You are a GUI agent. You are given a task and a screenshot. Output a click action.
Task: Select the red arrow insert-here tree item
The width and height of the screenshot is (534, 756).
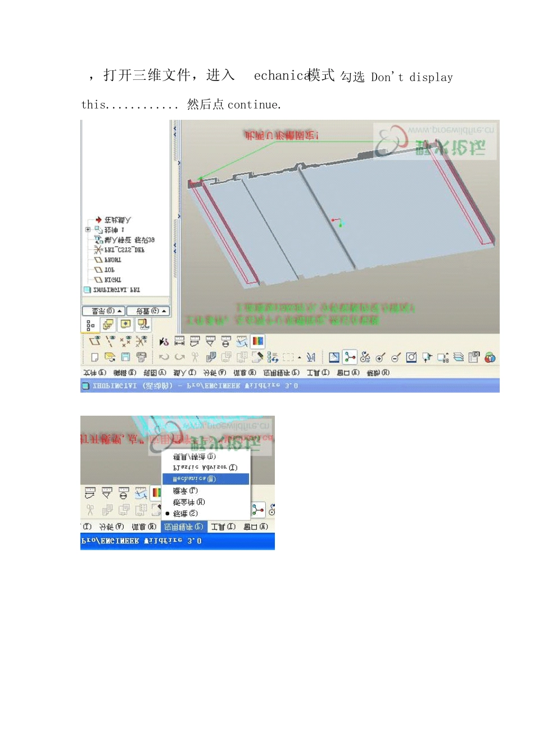click(x=113, y=220)
